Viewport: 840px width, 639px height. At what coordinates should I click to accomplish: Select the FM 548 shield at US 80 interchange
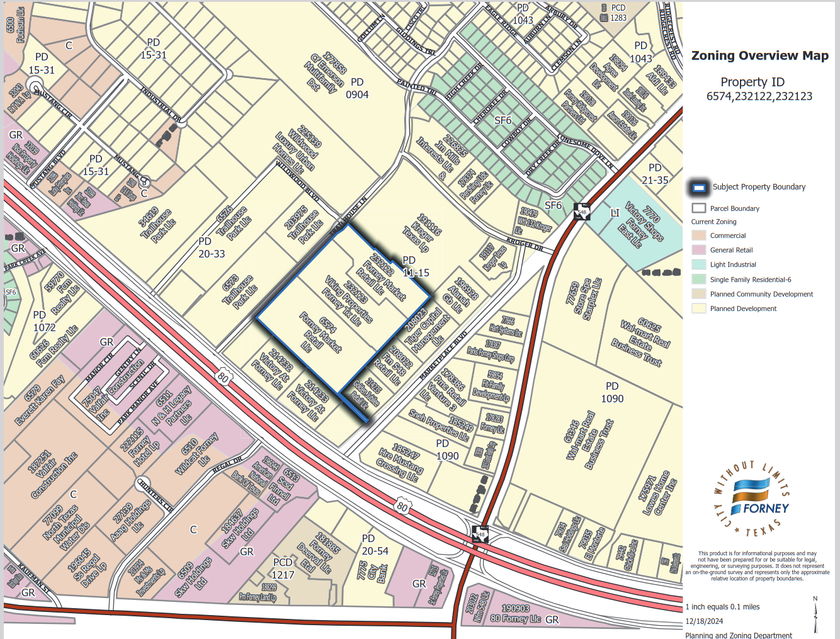click(480, 534)
